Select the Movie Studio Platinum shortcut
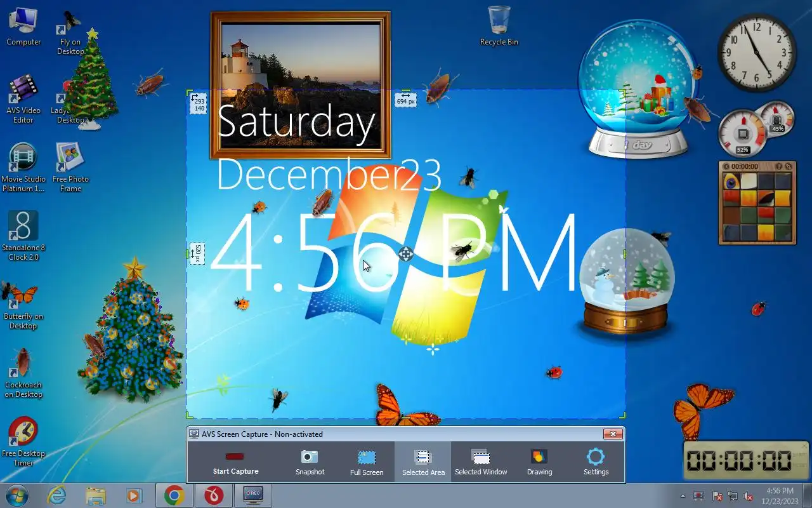Screen dimensions: 812x508 23,168
